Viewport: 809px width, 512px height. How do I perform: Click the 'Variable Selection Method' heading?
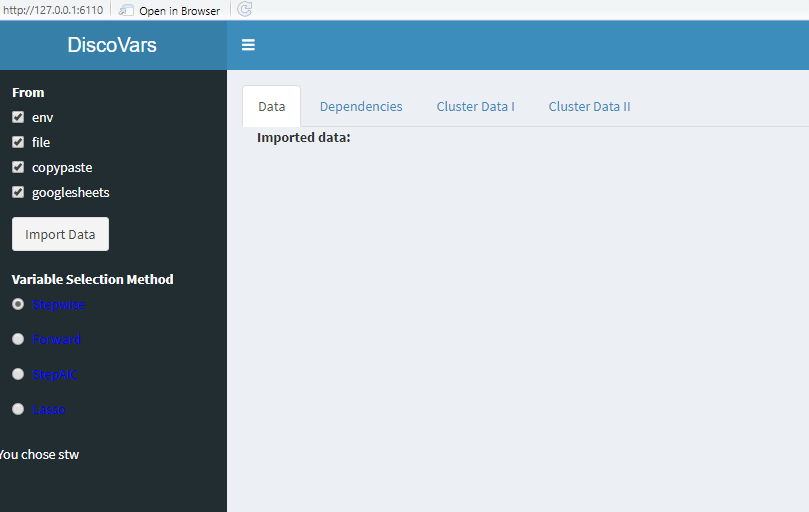pos(93,279)
